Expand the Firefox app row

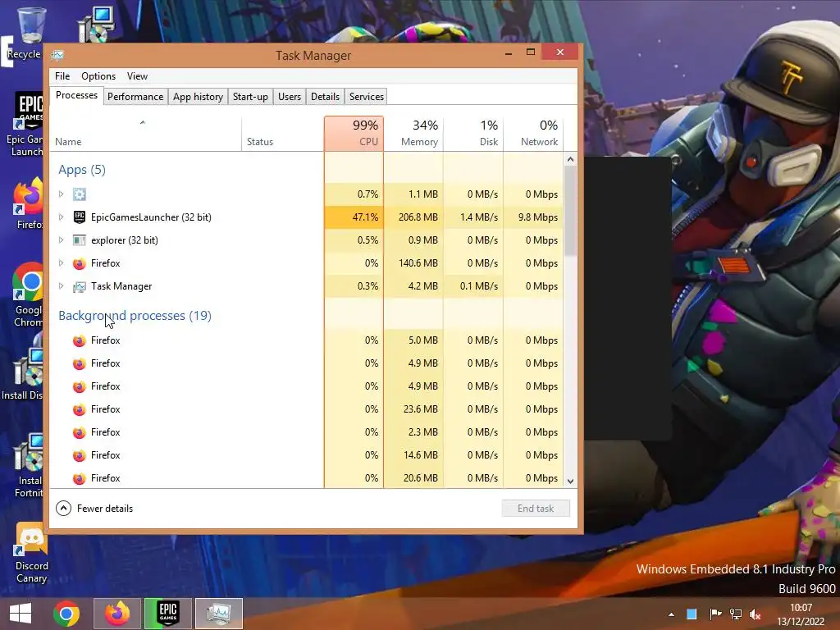(x=61, y=263)
